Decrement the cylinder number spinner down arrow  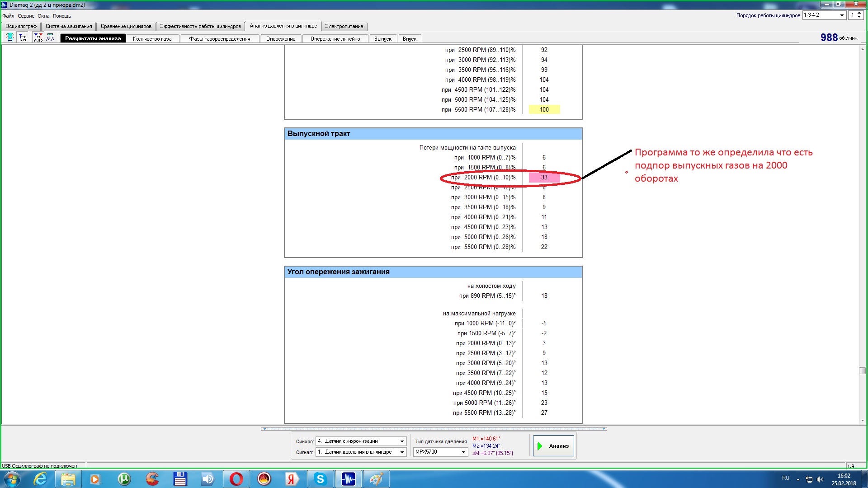[x=859, y=17]
